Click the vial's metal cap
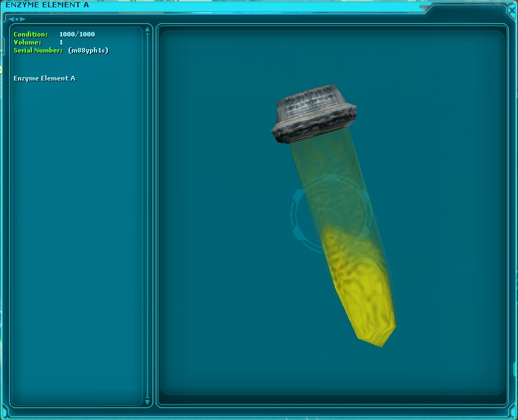Image resolution: width=518 pixels, height=420 pixels. (314, 114)
